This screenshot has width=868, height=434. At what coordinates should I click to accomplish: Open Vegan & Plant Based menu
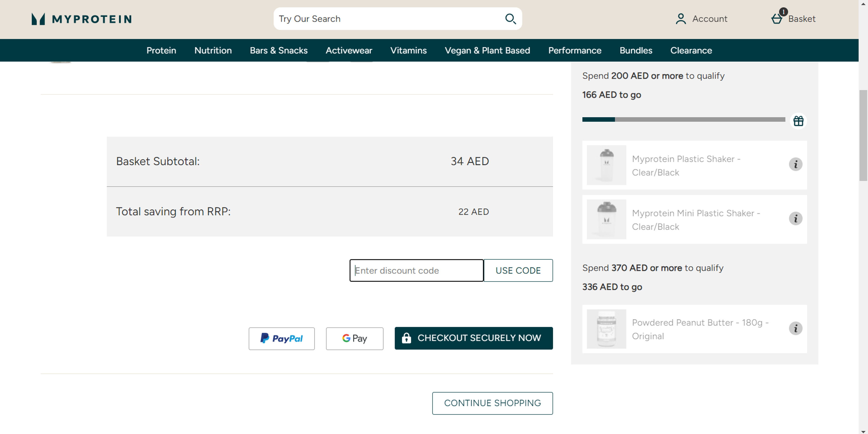pos(487,50)
